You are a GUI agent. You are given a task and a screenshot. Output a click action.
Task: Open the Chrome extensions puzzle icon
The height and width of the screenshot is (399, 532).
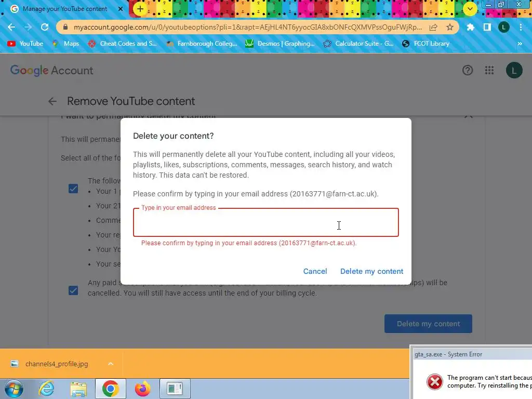(470, 27)
